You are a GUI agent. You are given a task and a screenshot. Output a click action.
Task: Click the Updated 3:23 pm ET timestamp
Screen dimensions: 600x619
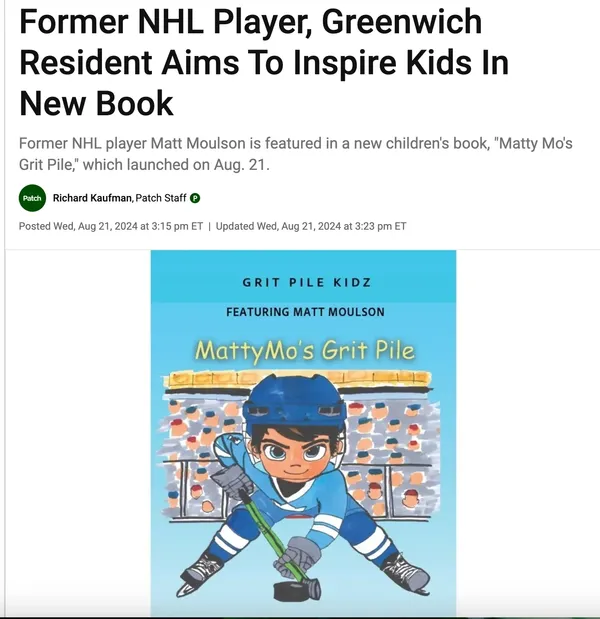[311, 226]
